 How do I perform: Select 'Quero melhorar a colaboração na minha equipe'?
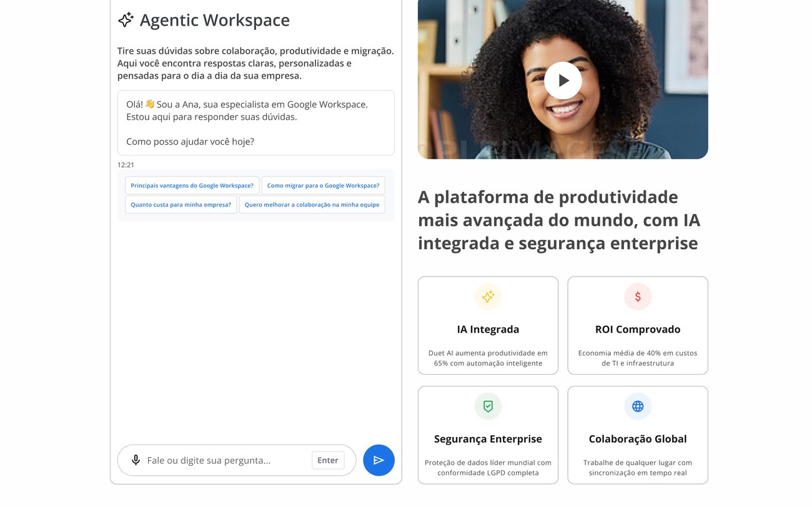point(312,205)
